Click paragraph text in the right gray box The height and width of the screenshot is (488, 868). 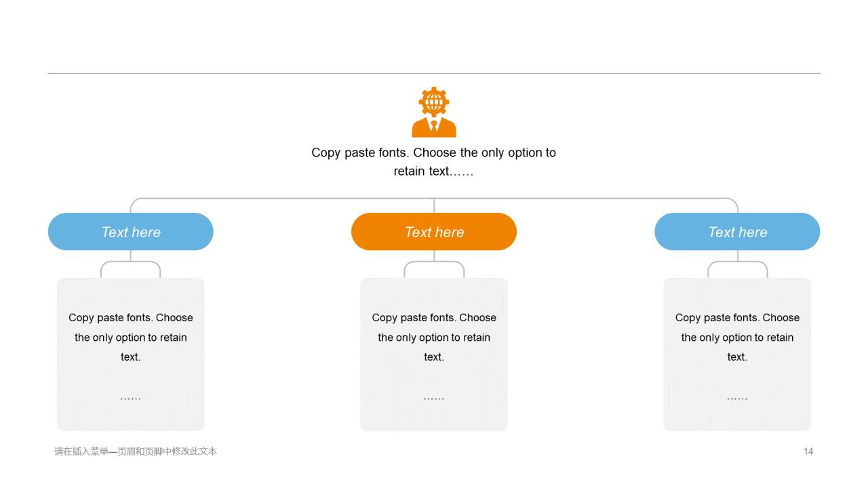point(737,337)
